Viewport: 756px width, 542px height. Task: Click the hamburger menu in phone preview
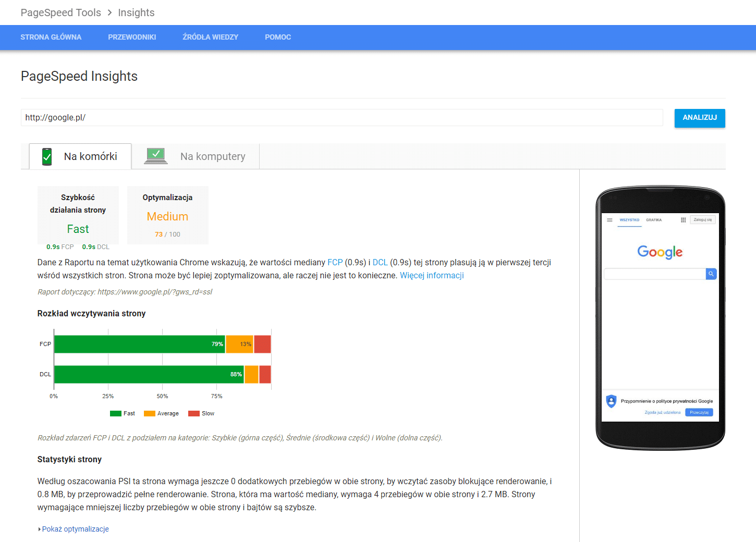click(x=609, y=220)
